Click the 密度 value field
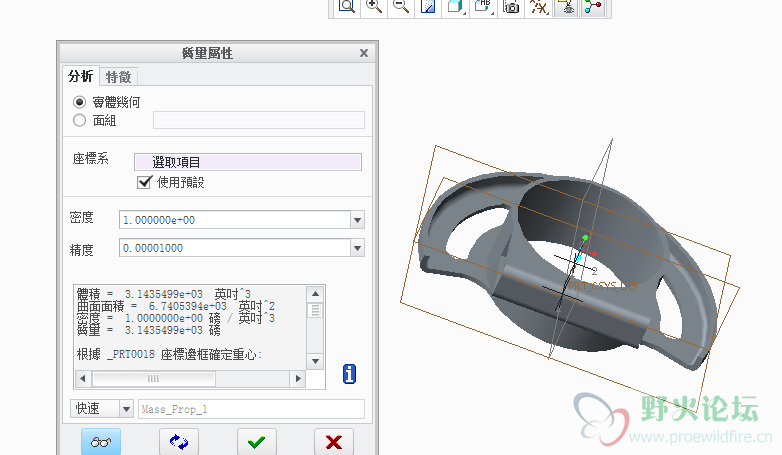 click(235, 220)
